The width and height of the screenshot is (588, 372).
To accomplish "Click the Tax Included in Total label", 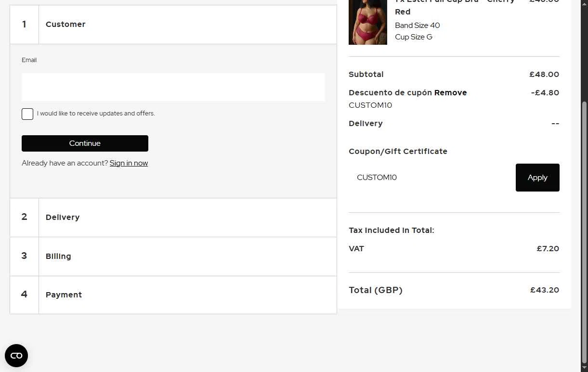I will [392, 231].
